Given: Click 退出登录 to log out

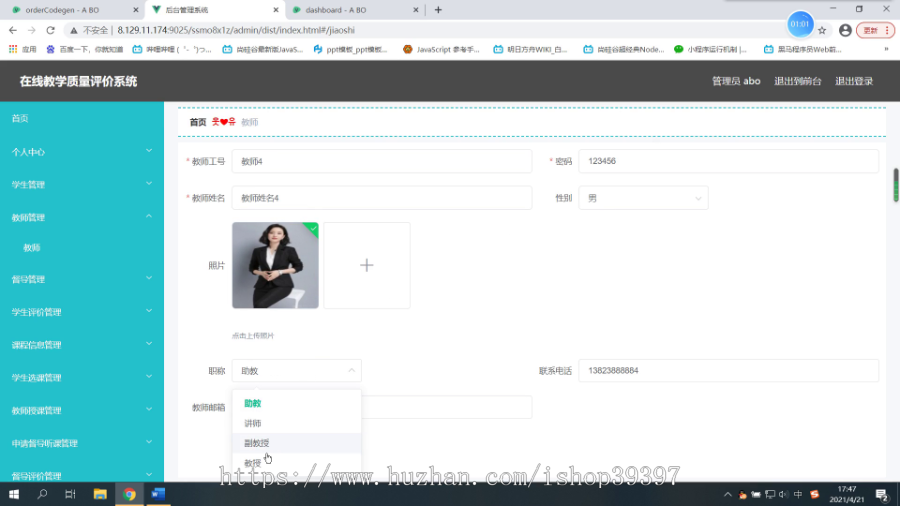Looking at the screenshot, I should point(854,81).
